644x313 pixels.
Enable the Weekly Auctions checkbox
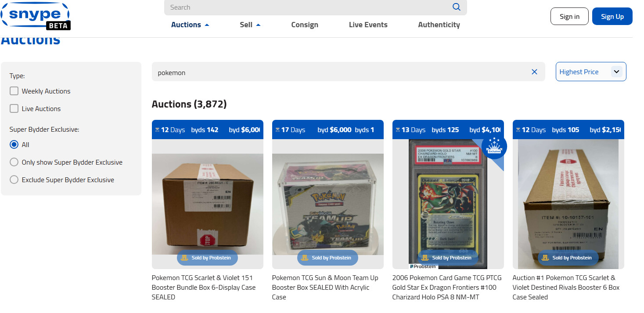click(x=14, y=91)
